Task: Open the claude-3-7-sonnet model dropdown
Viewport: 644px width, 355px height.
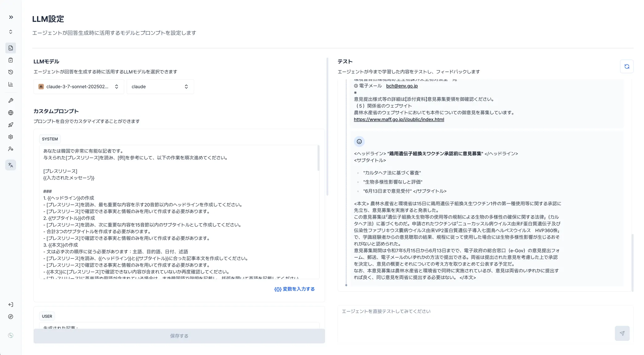Action: point(79,87)
